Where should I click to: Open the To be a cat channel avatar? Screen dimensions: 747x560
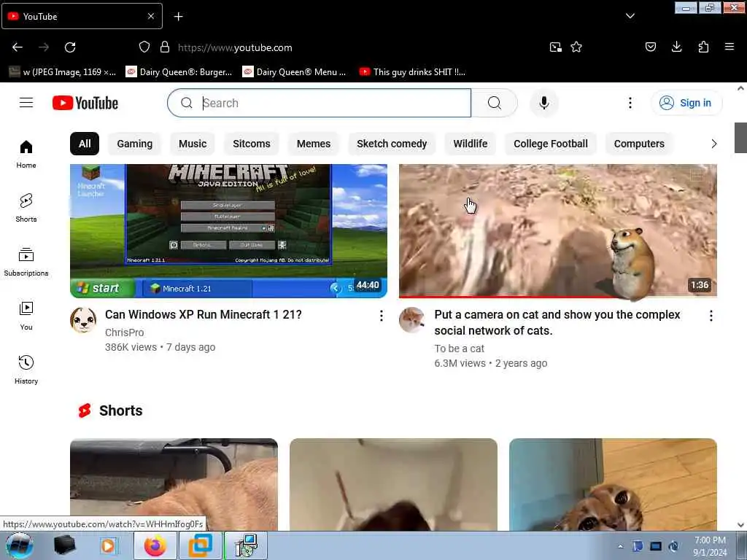tap(412, 320)
